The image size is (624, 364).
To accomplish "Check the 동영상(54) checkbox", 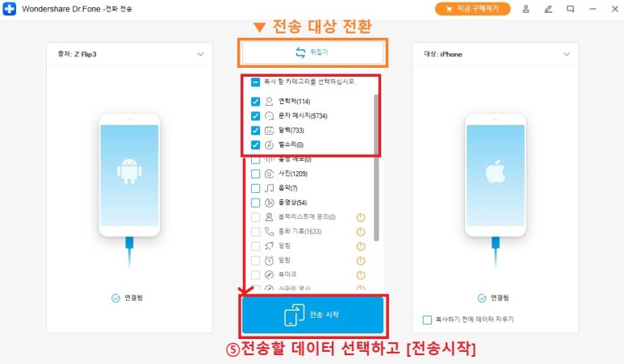I will click(x=255, y=203).
